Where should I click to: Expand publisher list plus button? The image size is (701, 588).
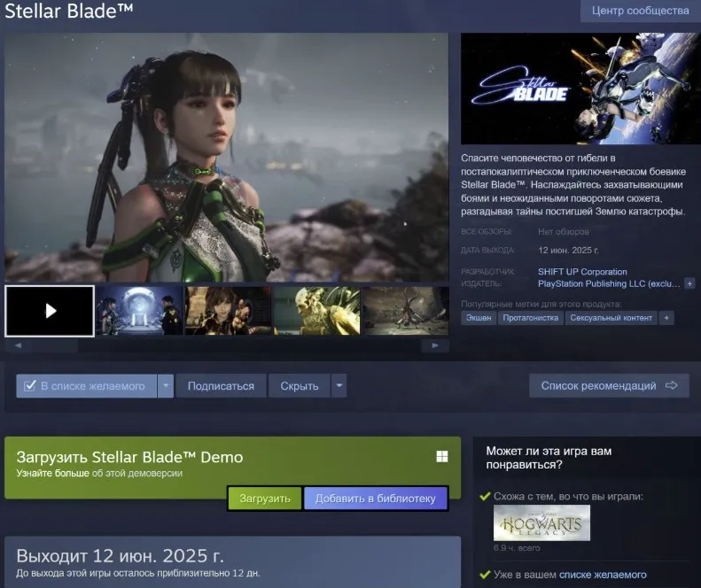click(689, 283)
